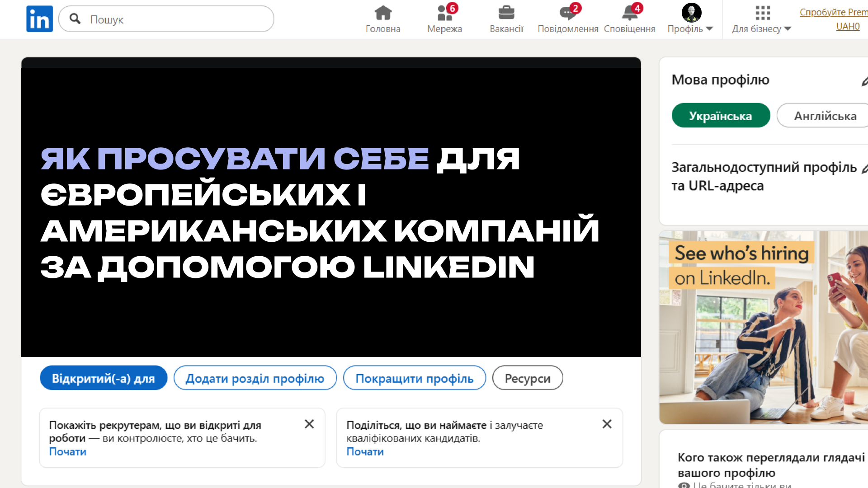Image resolution: width=868 pixels, height=488 pixels.
Task: Expand the Профіль dropdown menu
Action: pyautogui.click(x=690, y=29)
